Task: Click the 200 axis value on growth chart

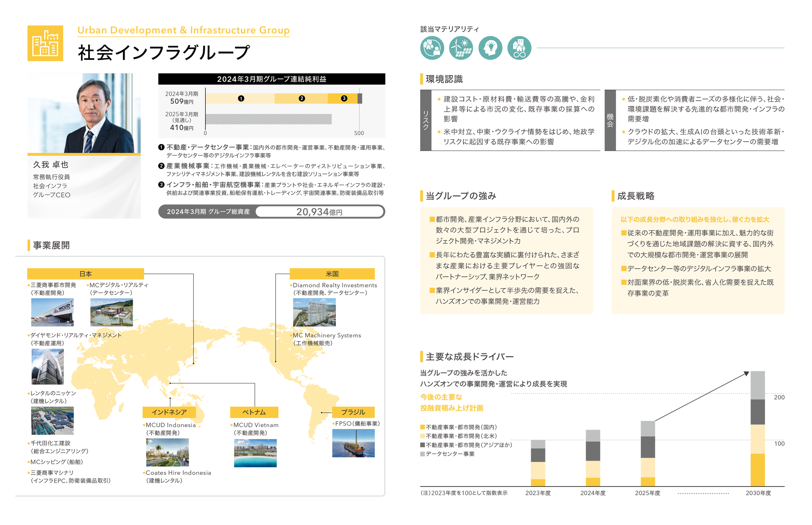Action: coord(779,397)
